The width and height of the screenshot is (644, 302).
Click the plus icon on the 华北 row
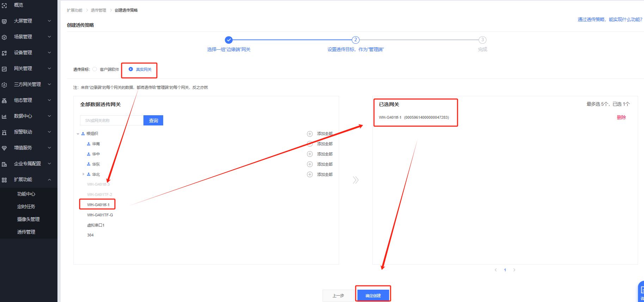click(x=310, y=174)
